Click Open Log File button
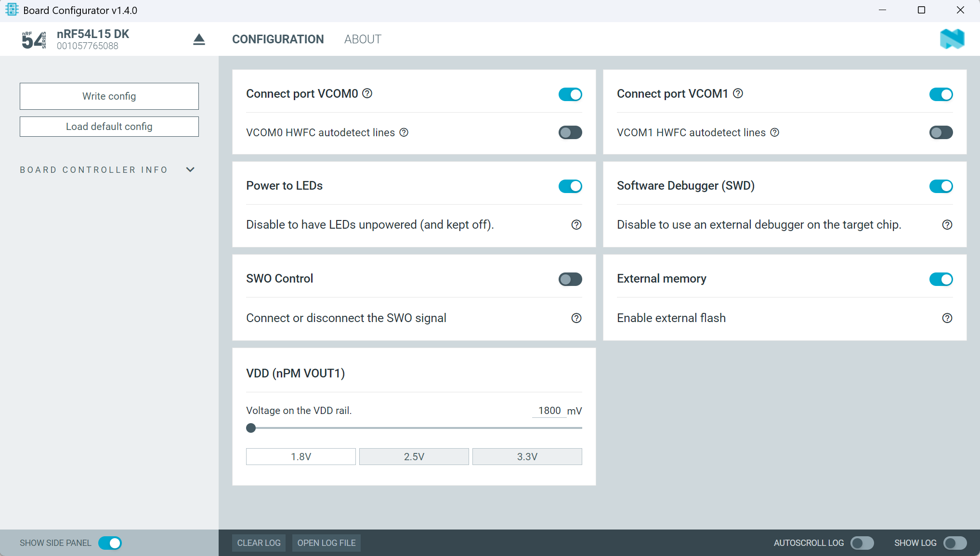Screen dimensions: 980x556 [327, 543]
